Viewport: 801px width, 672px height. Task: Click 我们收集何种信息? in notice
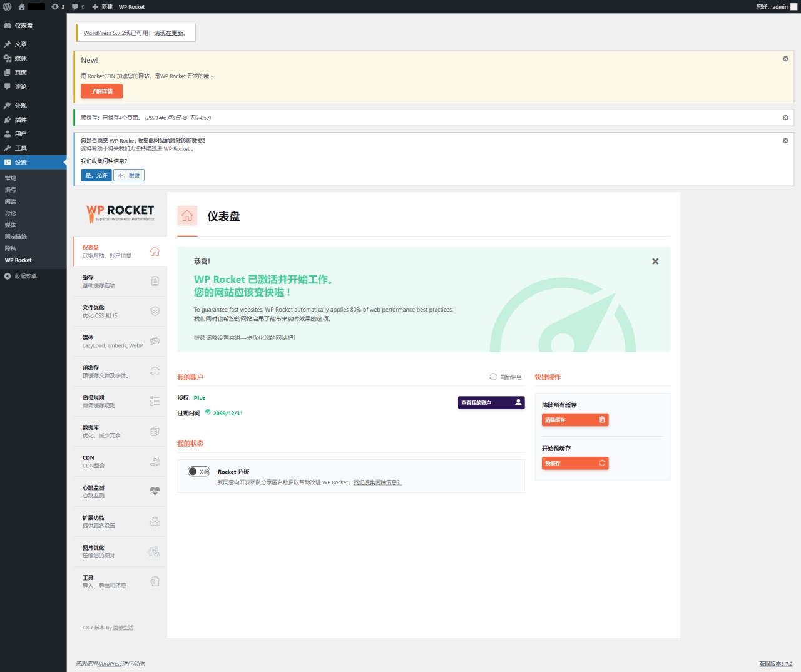click(x=104, y=161)
